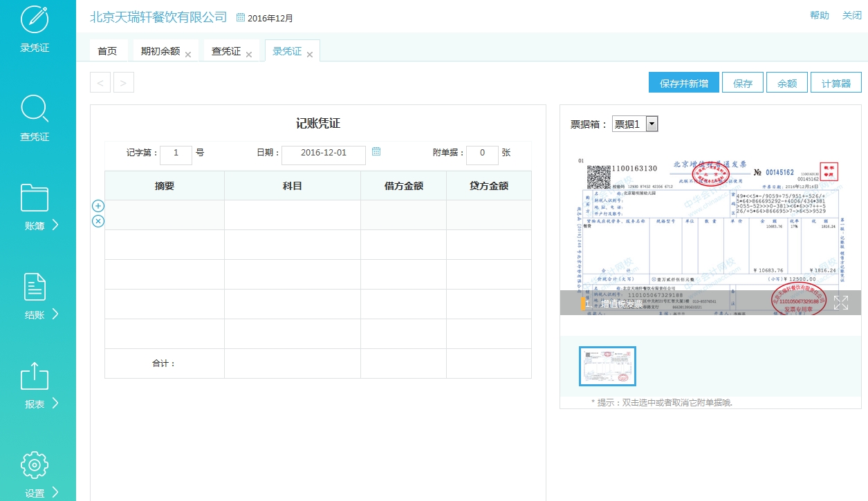Open the 帮助 link
The image size is (868, 501).
click(820, 15)
